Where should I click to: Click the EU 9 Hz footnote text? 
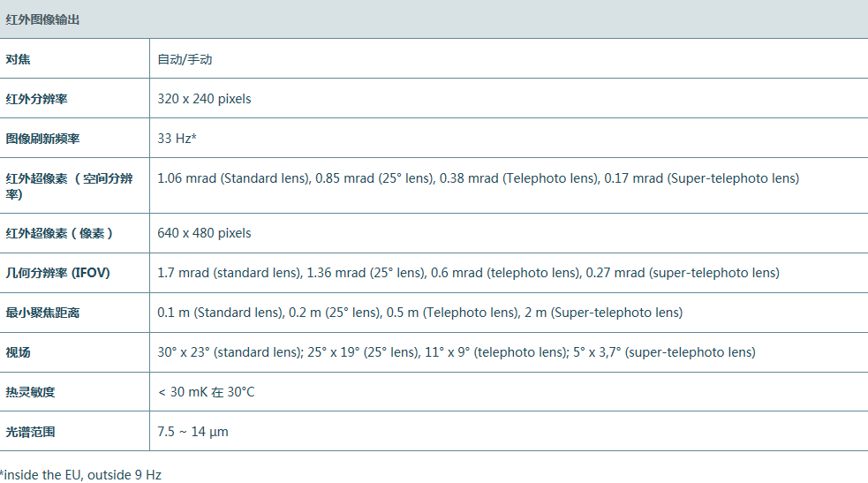pos(80,475)
